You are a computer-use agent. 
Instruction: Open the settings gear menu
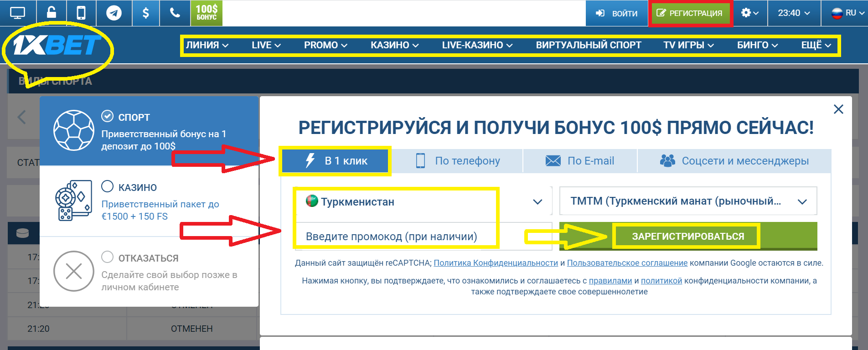click(x=749, y=13)
